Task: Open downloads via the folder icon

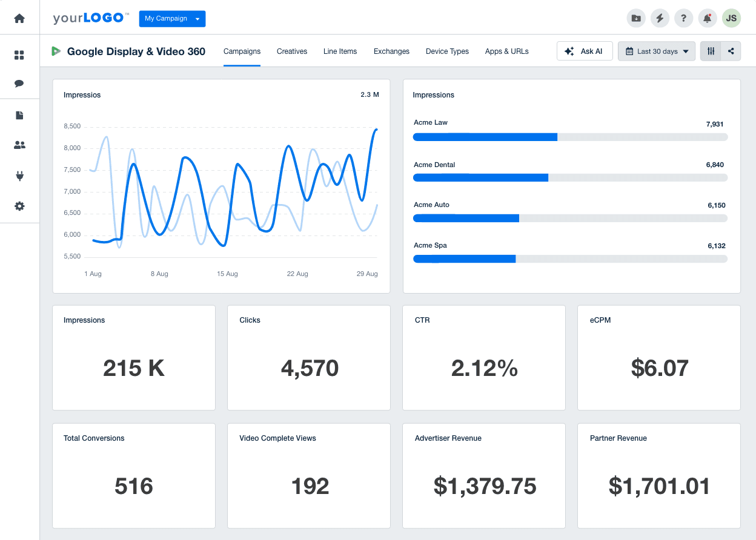Action: click(636, 18)
